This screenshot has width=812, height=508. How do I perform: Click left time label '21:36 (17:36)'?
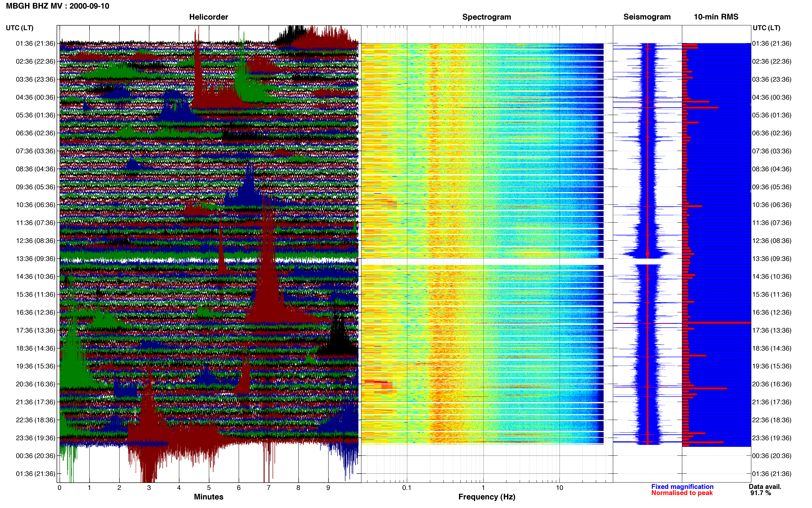36,402
